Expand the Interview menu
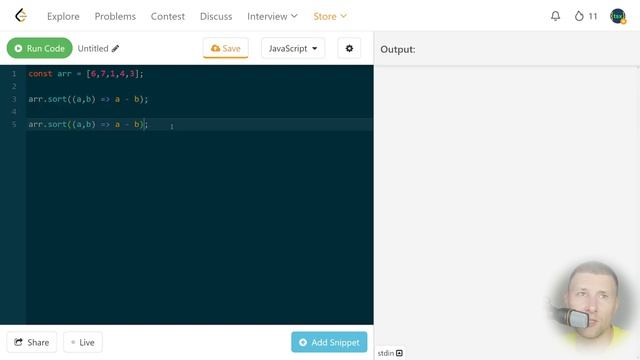The image size is (640, 360). pyautogui.click(x=272, y=16)
